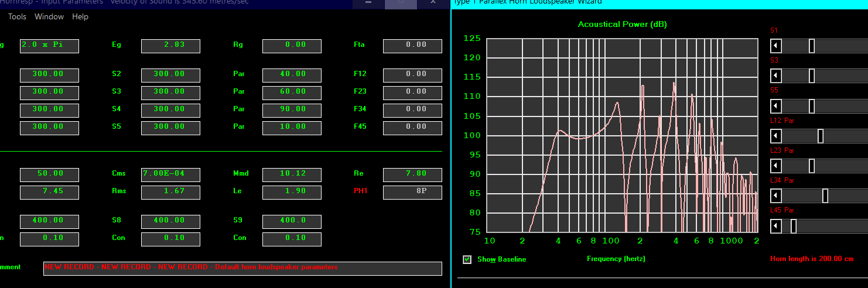Viewport: 868px width, 288px height.
Task: Click the Par label beside the 40.00 field
Action: click(x=238, y=74)
